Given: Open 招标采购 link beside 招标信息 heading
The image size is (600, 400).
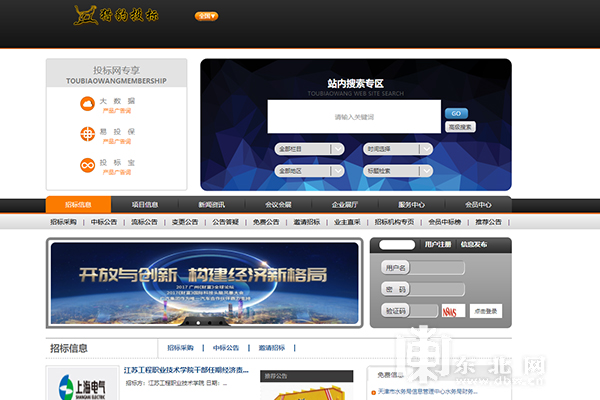Looking at the screenshot, I should 180,348.
